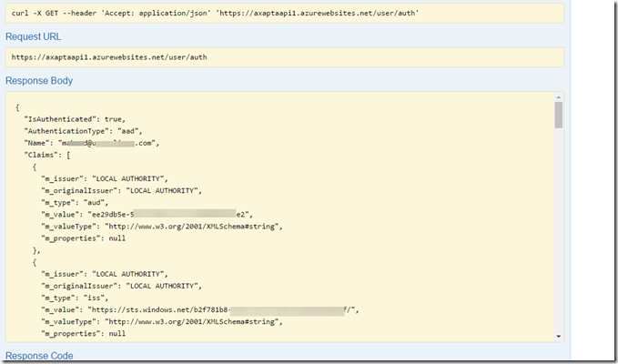618x364 pixels.
Task: Click the second "m_properties": null line
Action: (x=84, y=334)
